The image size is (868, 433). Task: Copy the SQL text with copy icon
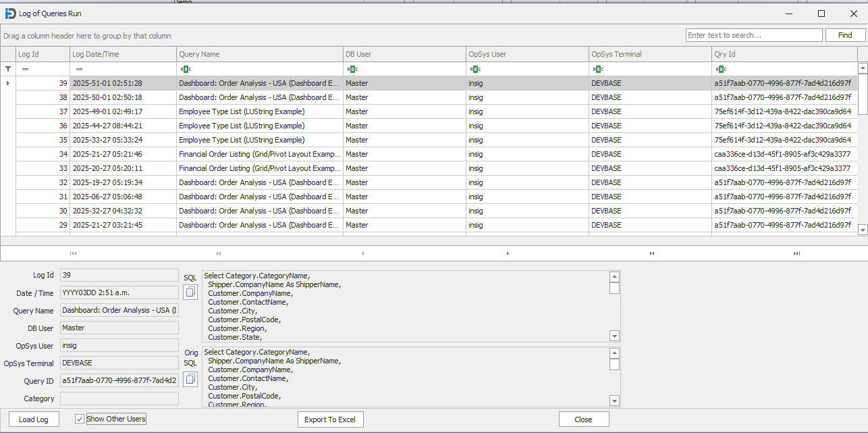click(190, 292)
